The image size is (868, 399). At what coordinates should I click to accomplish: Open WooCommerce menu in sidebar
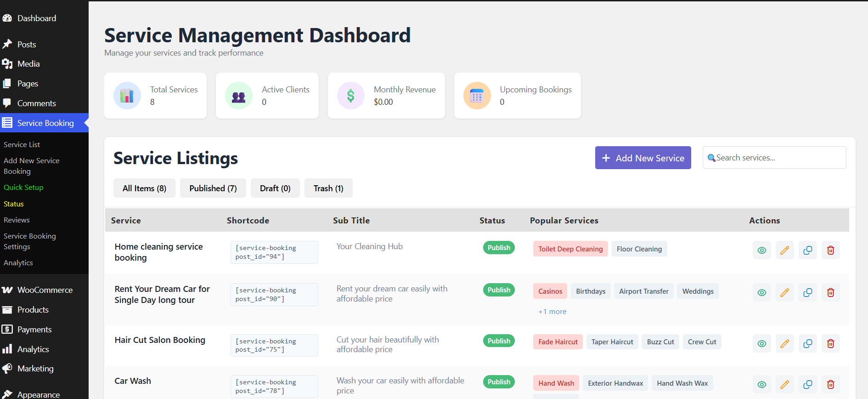pos(45,290)
